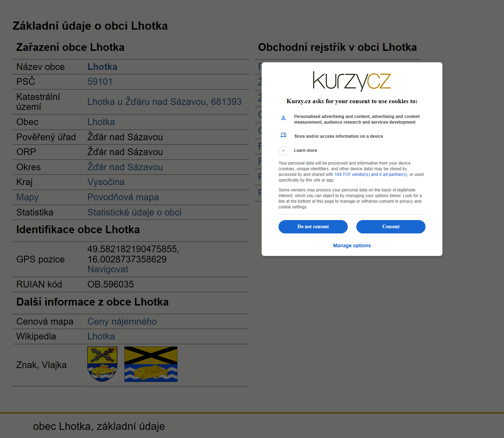Click the person icon for personalised advertising
Viewport: 504px width, 438px height.
283,118
